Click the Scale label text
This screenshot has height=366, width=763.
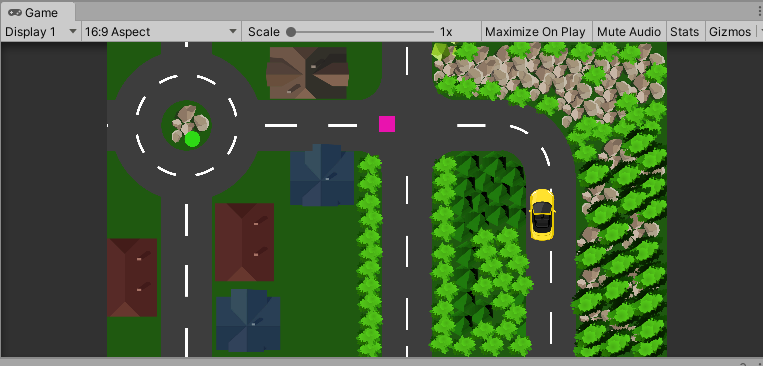click(x=264, y=32)
